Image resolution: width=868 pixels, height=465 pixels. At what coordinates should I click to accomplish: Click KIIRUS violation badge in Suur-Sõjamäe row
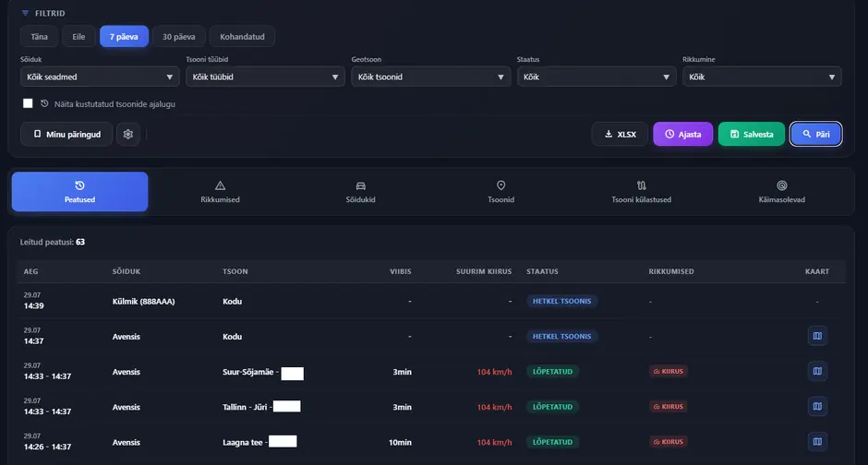669,372
